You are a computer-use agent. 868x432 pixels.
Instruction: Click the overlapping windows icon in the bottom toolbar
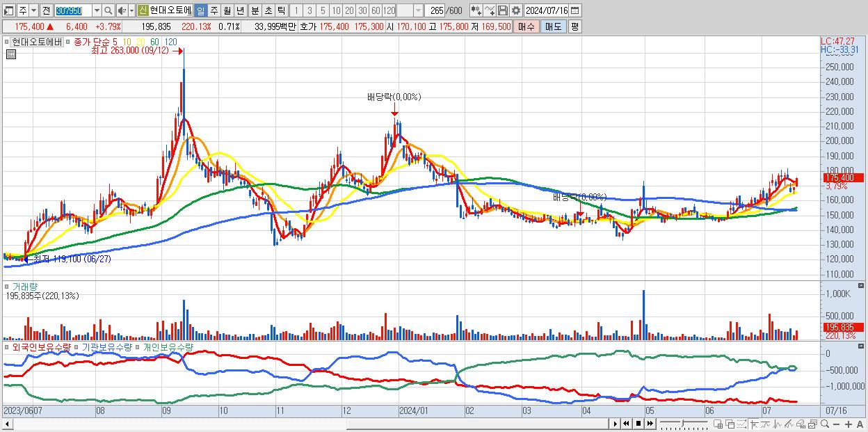[730, 424]
